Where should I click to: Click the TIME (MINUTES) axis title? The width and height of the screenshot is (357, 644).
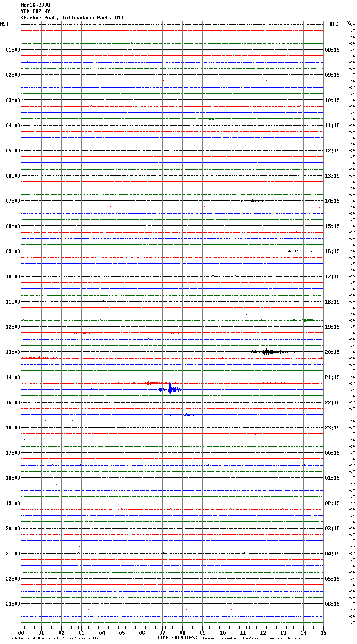click(x=177, y=638)
